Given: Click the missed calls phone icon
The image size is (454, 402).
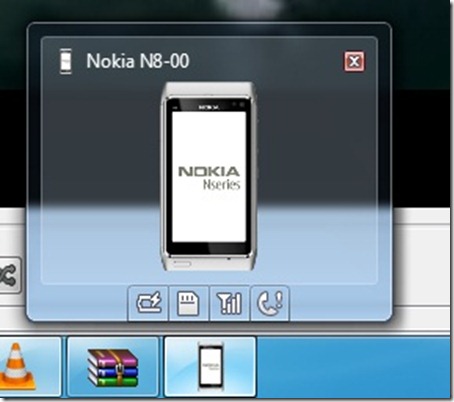Looking at the screenshot, I should pos(270,303).
